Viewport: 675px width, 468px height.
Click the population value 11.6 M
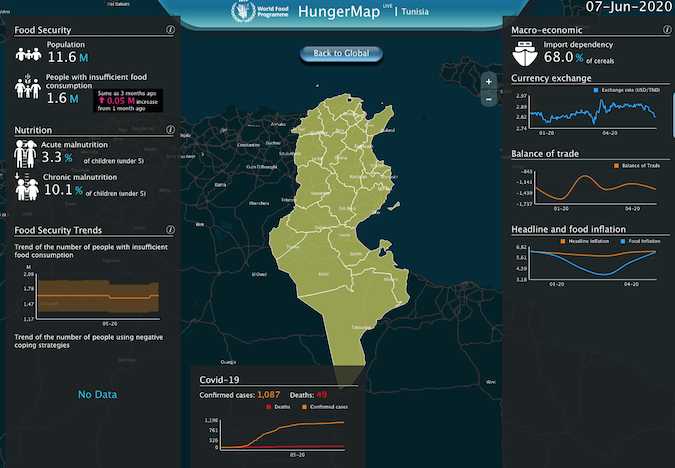click(68, 57)
